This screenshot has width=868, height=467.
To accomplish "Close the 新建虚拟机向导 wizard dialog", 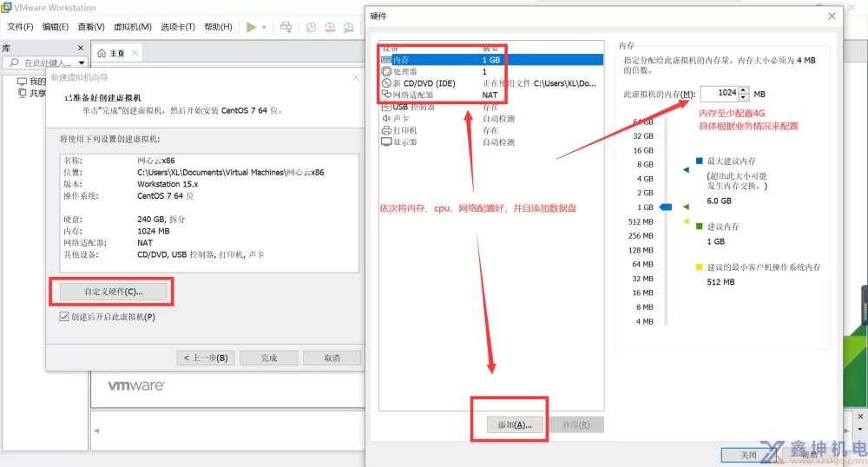I will [356, 77].
